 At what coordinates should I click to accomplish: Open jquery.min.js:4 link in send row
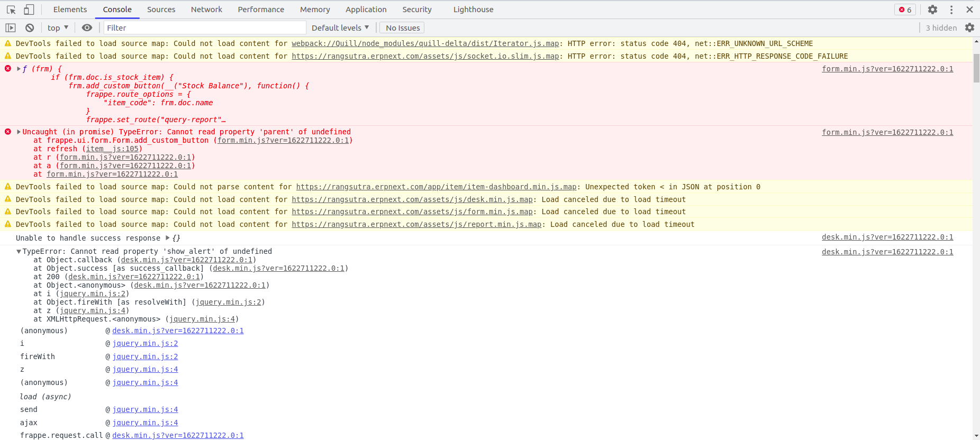pos(145,409)
